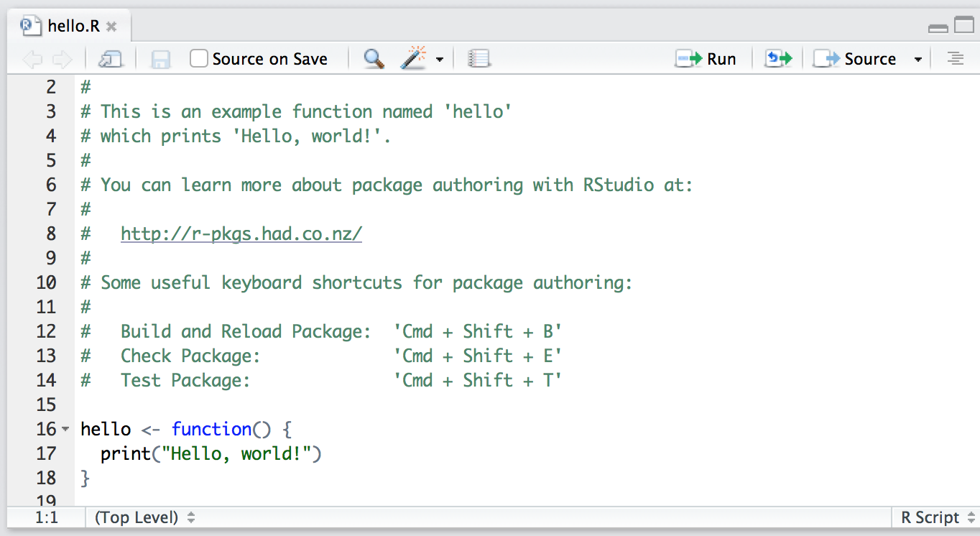Collapse the hello function fold arrow
980x536 pixels.
click(x=66, y=429)
